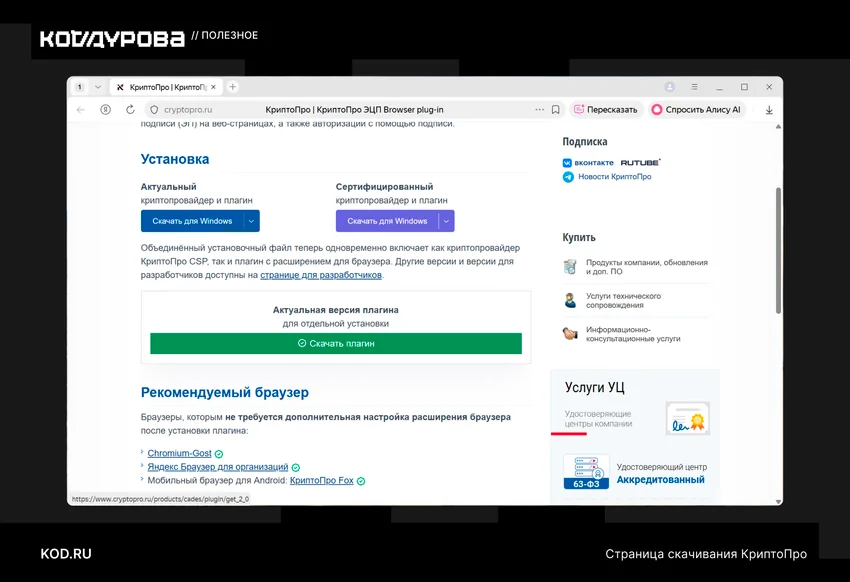
Task: Click the Установка heading
Action: pos(175,159)
